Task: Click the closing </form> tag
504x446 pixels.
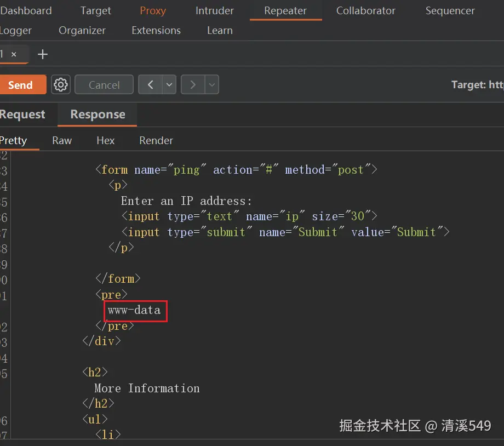Action: tap(118, 279)
